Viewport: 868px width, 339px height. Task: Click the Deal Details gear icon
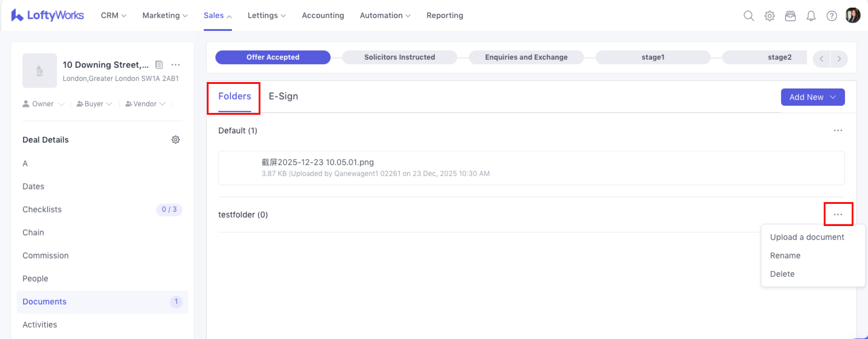(x=176, y=140)
